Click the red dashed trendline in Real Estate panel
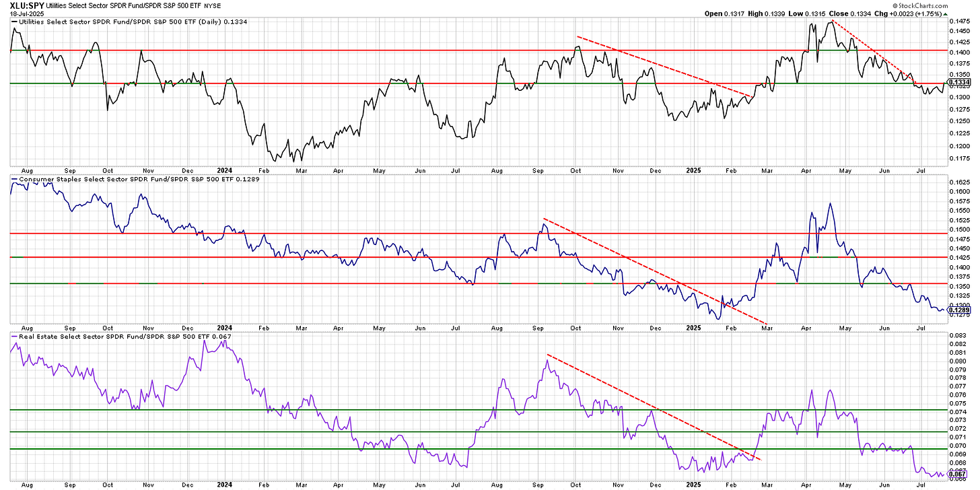Viewport: 980px width, 490px height. coord(653,407)
